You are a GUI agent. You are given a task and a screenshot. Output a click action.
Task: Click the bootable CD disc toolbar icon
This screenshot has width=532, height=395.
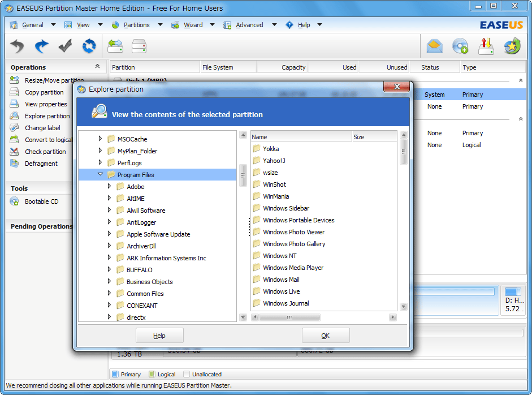coord(460,46)
